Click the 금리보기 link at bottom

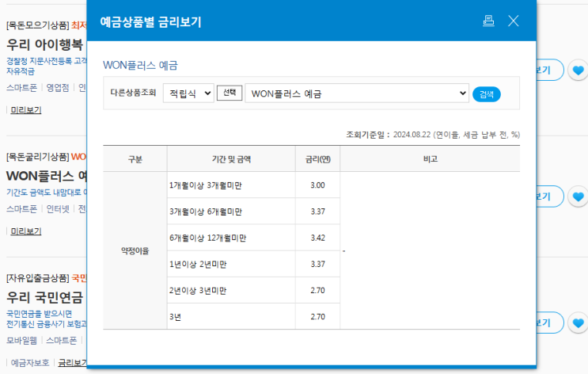click(72, 363)
